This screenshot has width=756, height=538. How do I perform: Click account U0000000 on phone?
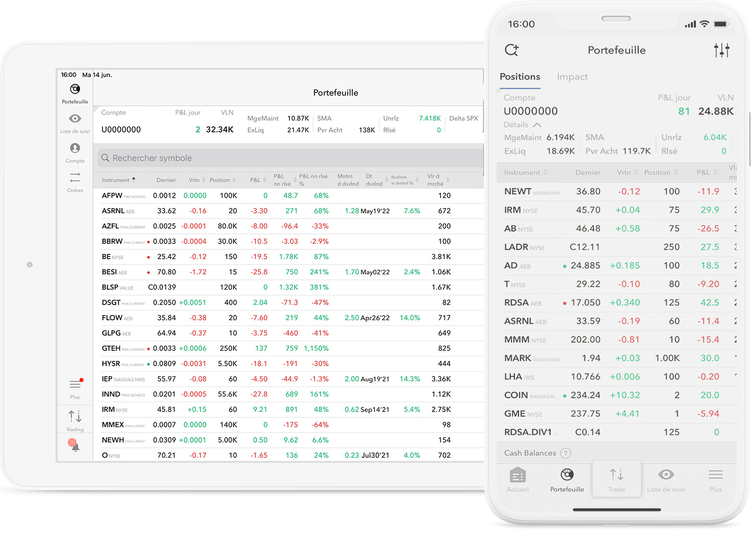[531, 111]
